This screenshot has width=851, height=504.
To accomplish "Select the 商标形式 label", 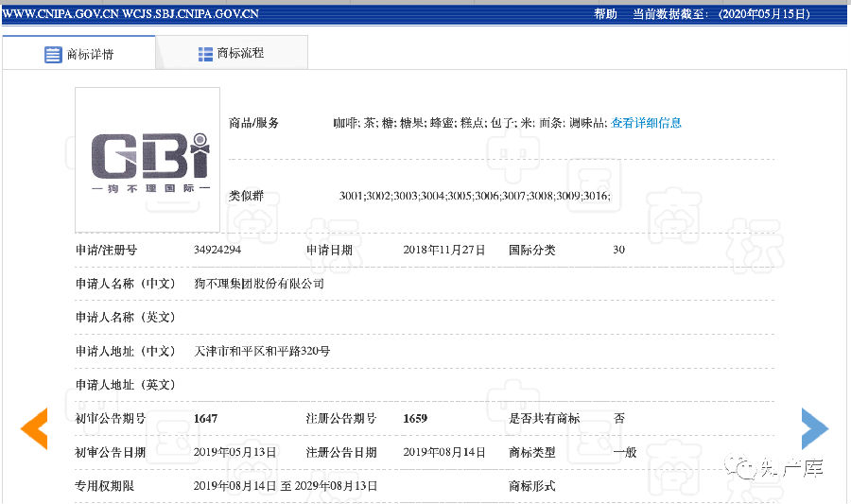I will click(531, 485).
